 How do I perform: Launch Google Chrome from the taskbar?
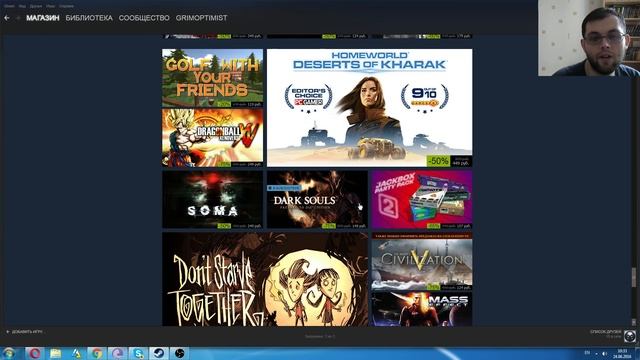[97, 353]
